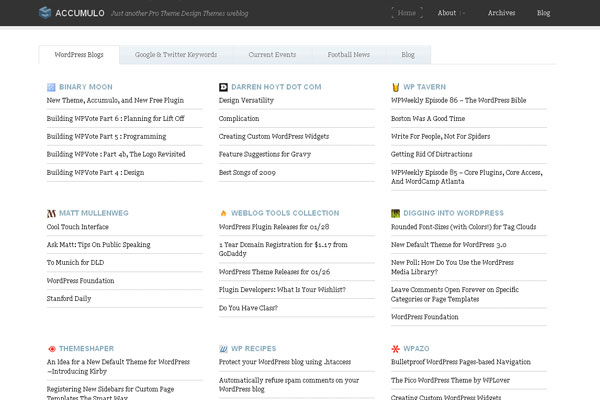
Task: Open 'New Theme, Accumulo, and New Free Plugin'
Action: [115, 100]
